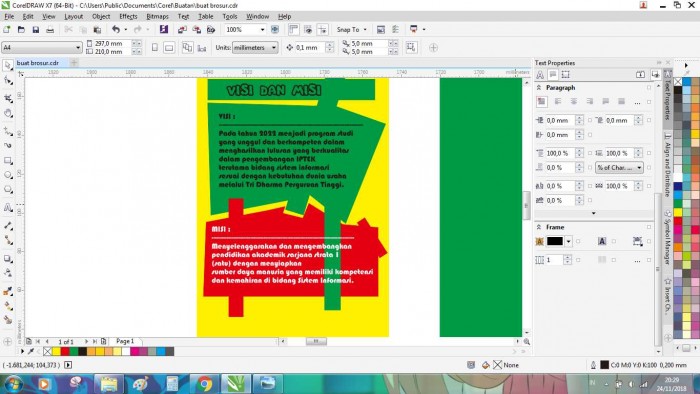Open the Symbol Manager docker tab
This screenshot has height=394, width=700.
point(667,238)
